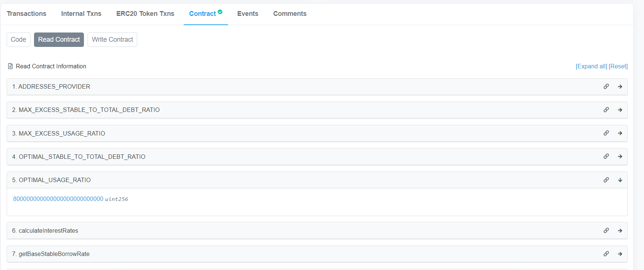Viewport: 644px width, 270px height.
Task: Copy permalink icon for calculateInterestRates row
Action: (x=606, y=230)
